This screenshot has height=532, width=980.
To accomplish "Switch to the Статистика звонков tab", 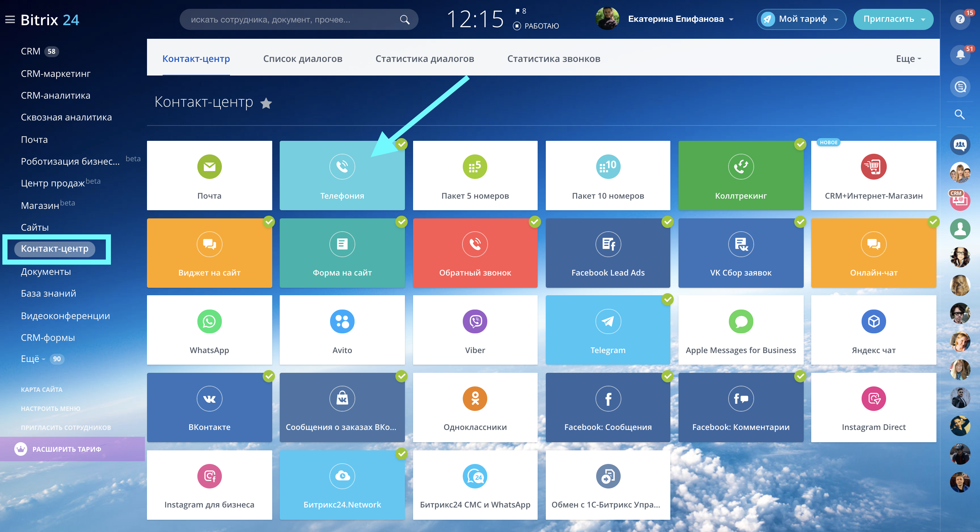I will (x=554, y=59).
